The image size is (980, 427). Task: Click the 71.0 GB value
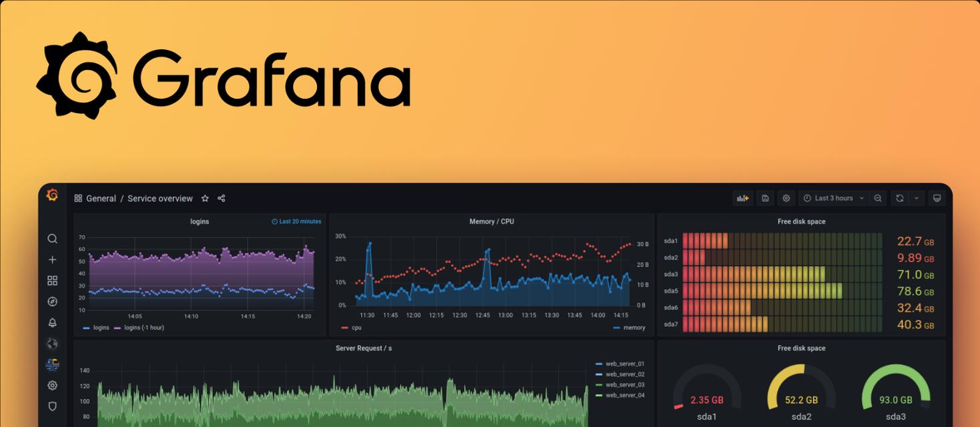[x=915, y=275]
